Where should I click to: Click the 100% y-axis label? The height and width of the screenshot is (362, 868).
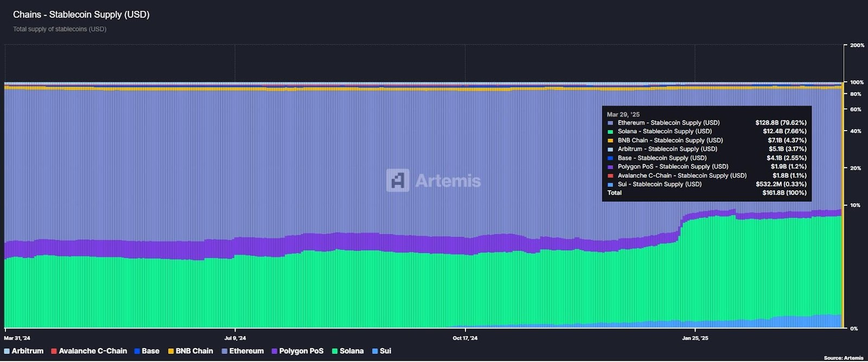click(857, 82)
